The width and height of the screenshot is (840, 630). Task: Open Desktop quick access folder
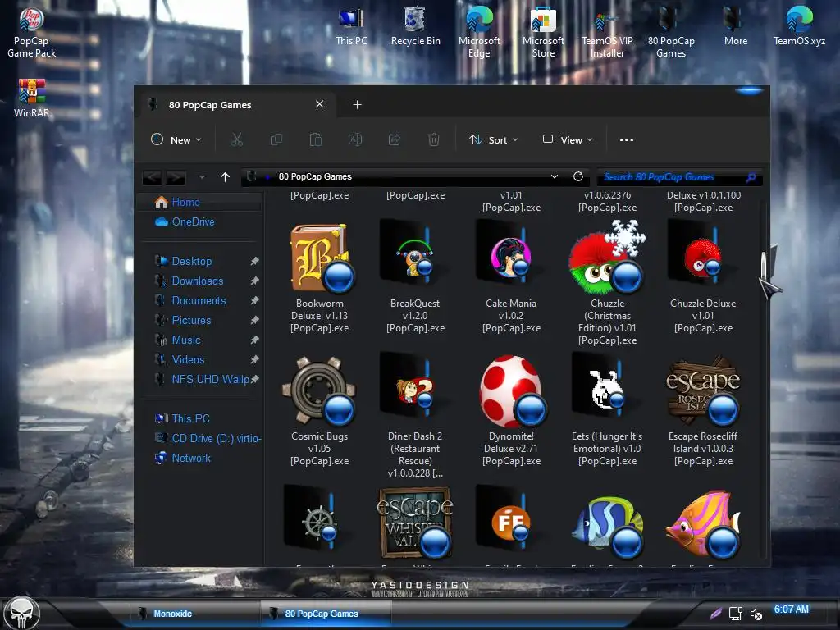(192, 262)
